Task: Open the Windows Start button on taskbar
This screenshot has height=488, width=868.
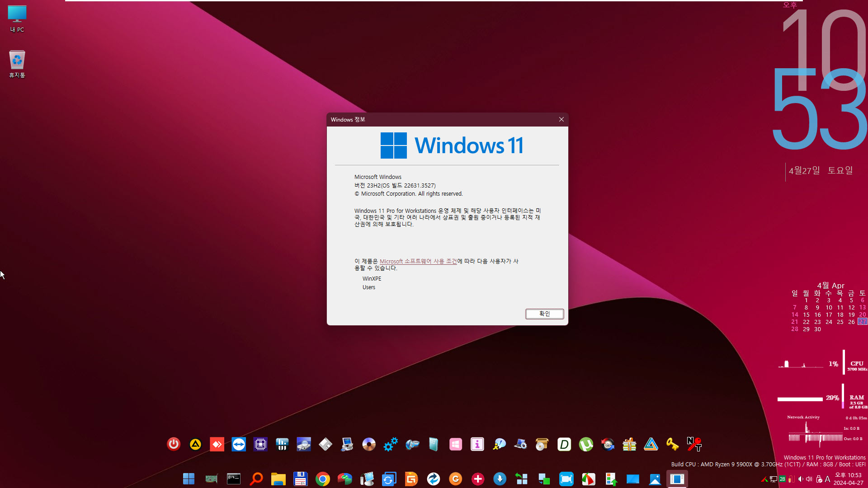Action: 189,479
